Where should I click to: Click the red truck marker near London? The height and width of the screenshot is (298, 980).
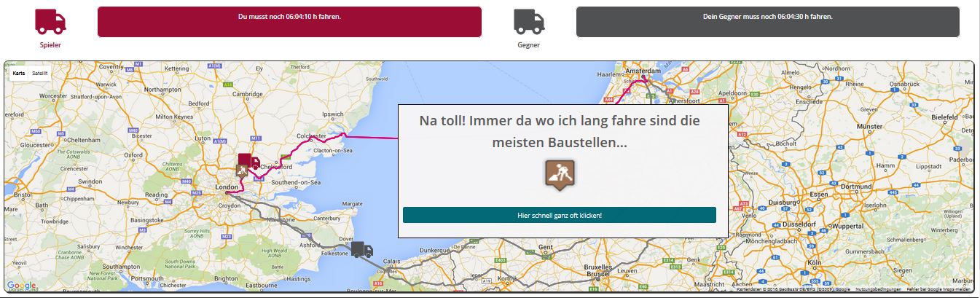248,161
